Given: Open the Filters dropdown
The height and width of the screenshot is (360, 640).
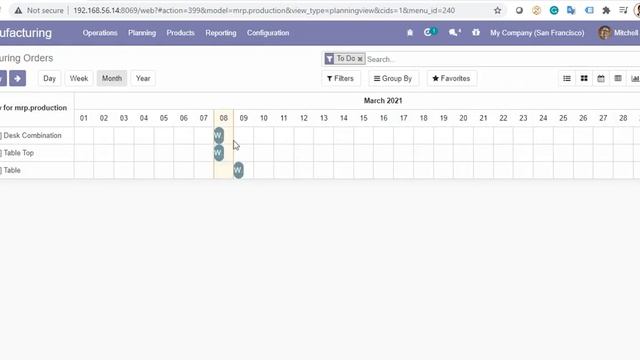Looking at the screenshot, I should (341, 78).
